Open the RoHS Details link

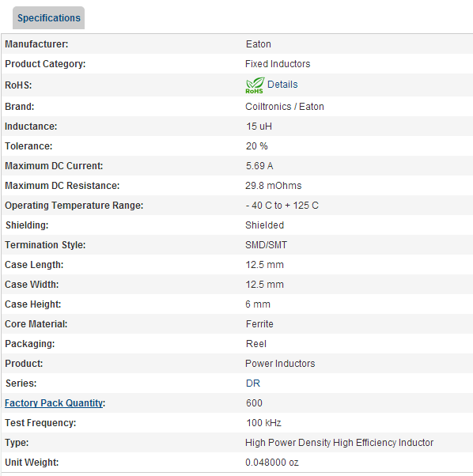282,85
